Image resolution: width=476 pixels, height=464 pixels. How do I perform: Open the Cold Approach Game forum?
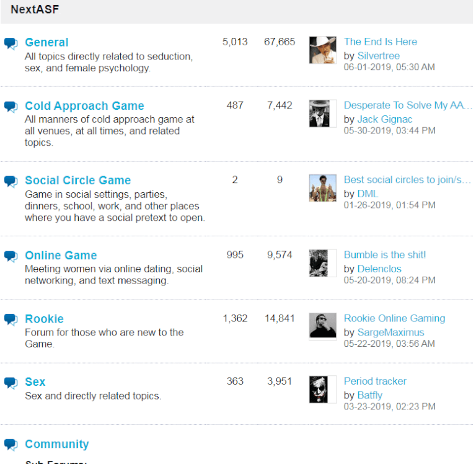pos(84,105)
